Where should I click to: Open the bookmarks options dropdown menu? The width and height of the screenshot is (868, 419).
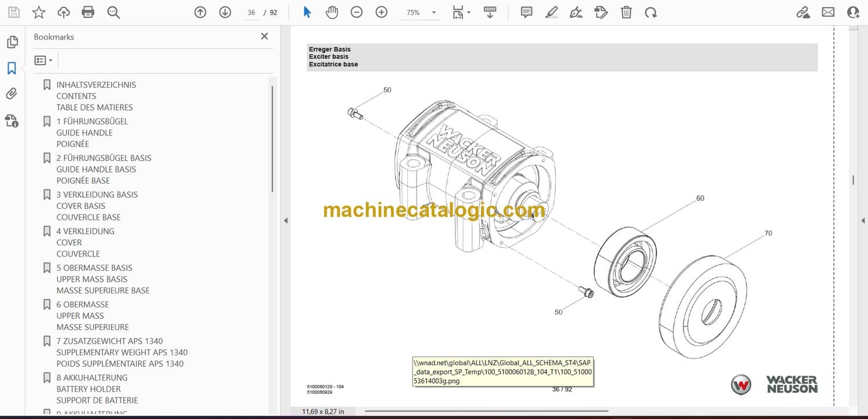43,60
